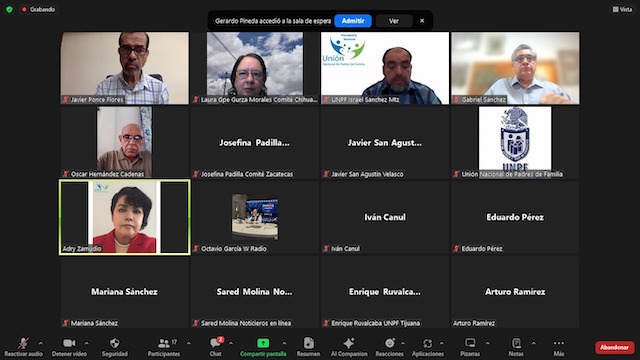Select Adry Zamudio highlighted video tile
The height and width of the screenshot is (360, 640).
(124, 217)
